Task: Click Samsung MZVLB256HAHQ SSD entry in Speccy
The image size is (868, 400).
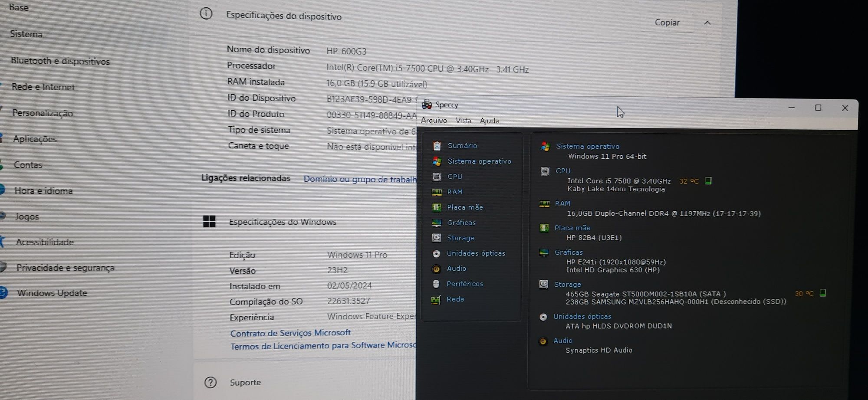Action: coord(676,302)
